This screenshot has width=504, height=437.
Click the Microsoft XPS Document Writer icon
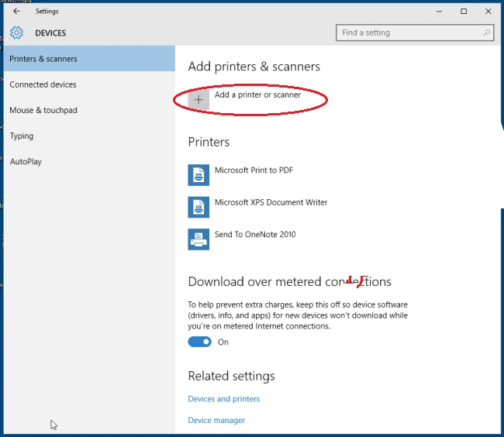pos(198,207)
